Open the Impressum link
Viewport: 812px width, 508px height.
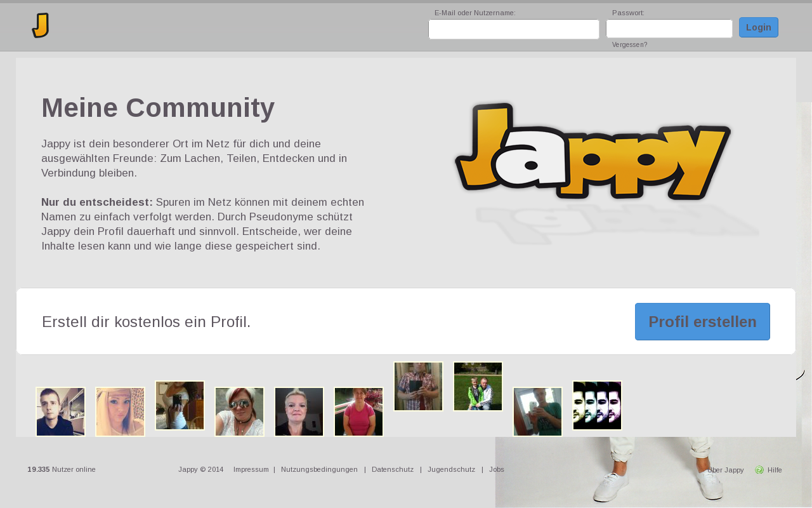[251, 469]
